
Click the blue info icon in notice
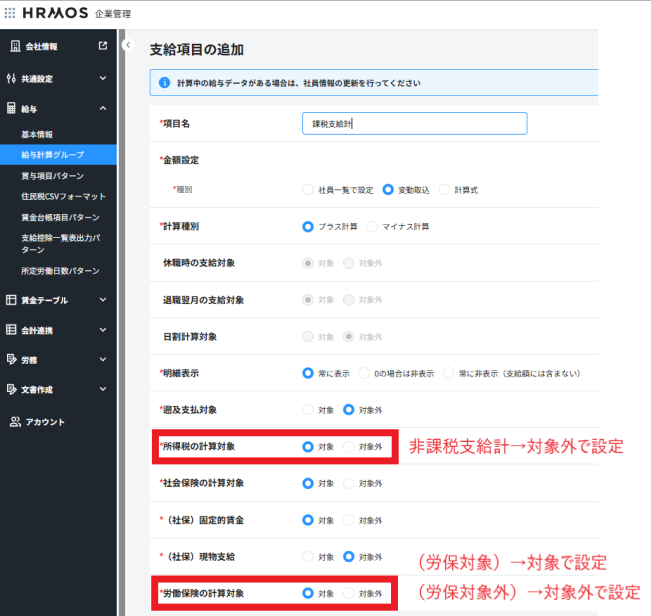coord(164,81)
